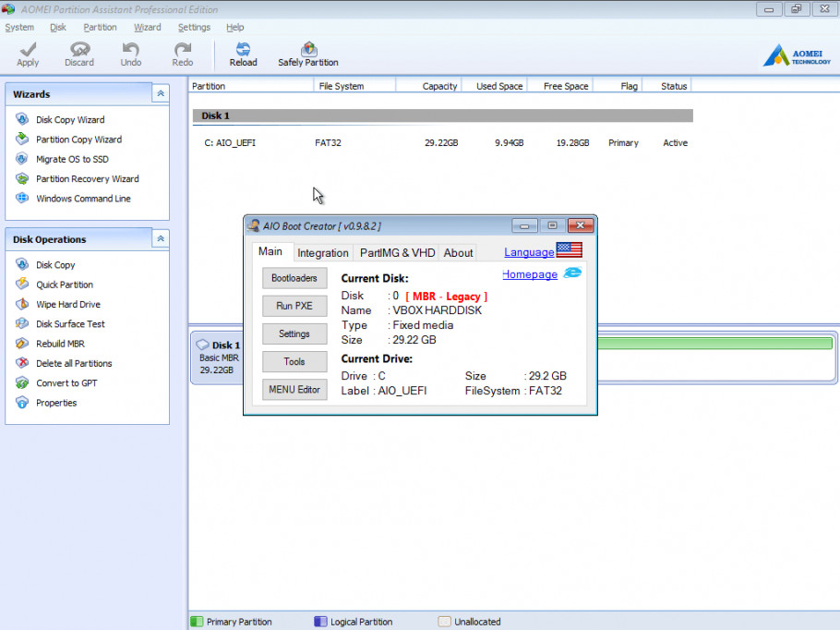The height and width of the screenshot is (630, 840).
Task: Collapse the Wizards panel
Action: (x=161, y=94)
